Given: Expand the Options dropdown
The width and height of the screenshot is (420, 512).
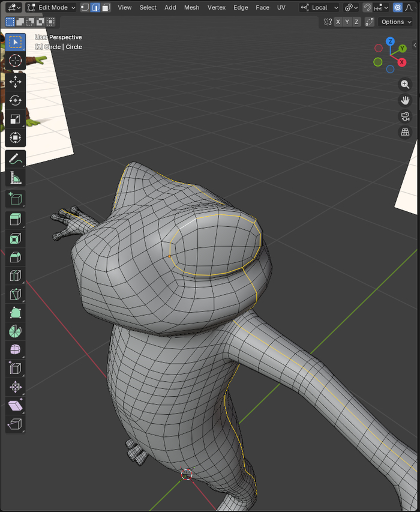Looking at the screenshot, I should 396,22.
